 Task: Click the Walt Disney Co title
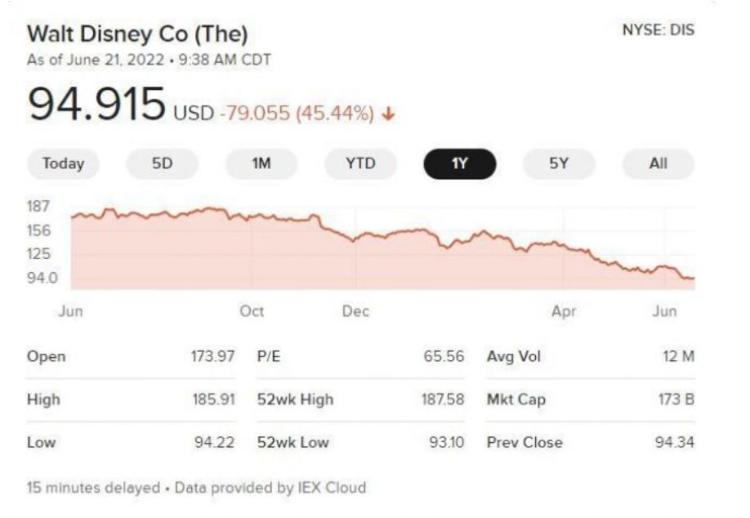[137, 35]
